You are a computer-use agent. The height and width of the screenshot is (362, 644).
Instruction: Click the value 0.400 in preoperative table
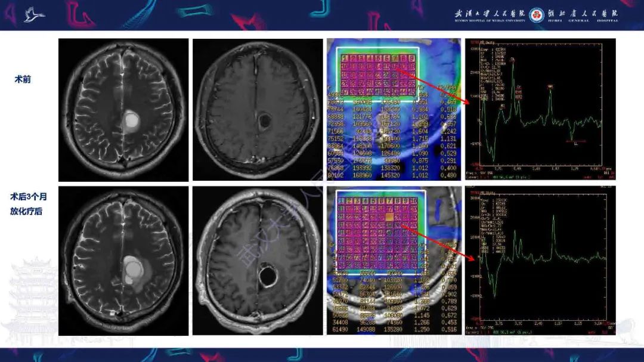(448, 168)
